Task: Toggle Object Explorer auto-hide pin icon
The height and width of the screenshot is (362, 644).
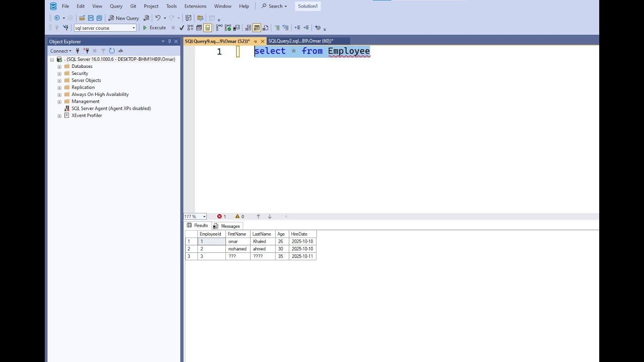Action: tap(170, 41)
